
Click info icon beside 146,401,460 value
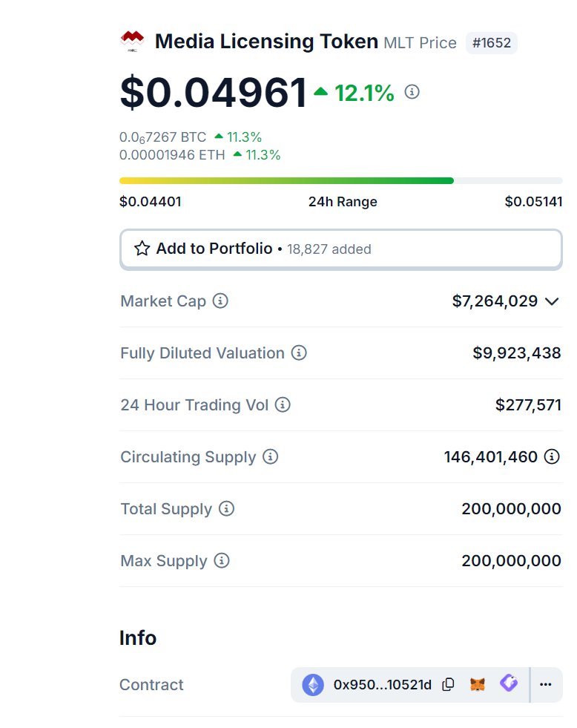pos(552,457)
